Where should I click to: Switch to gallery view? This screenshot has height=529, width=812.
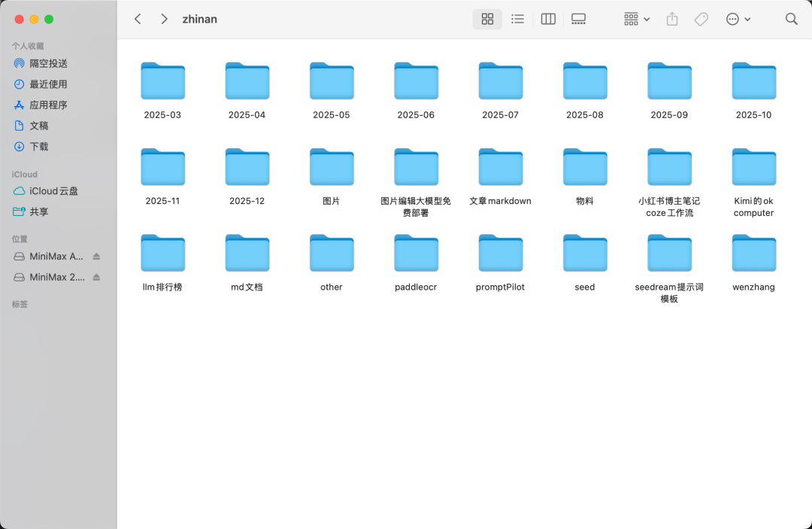[x=578, y=20]
